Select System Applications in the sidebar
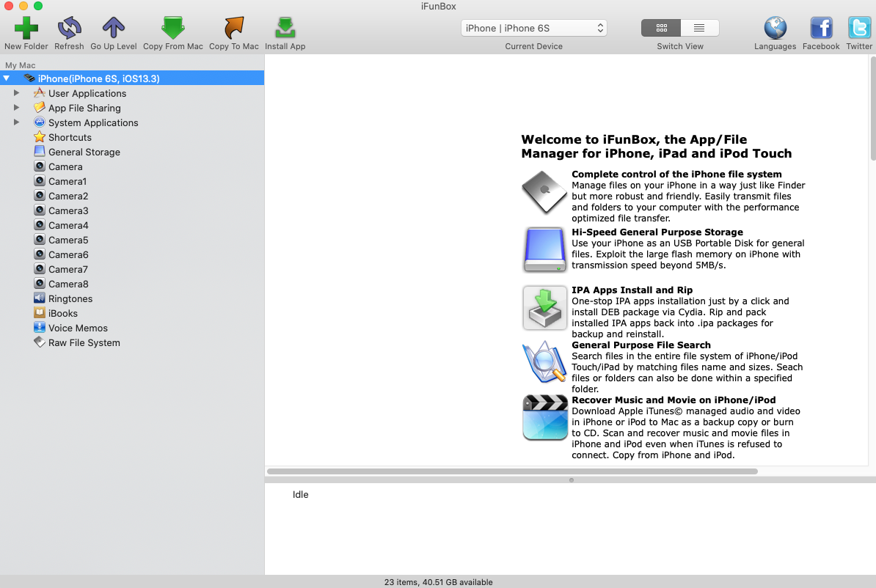 93,123
